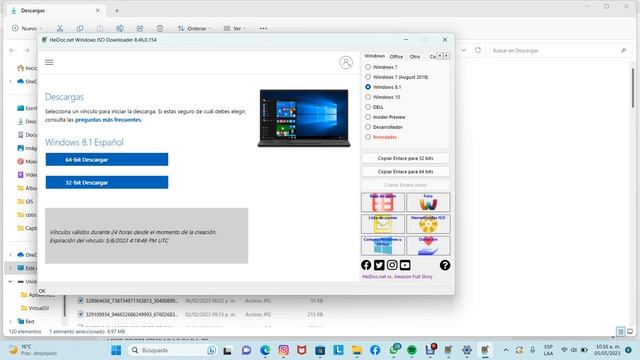
Task: Open Windows Start button on taskbar
Action: point(116,350)
